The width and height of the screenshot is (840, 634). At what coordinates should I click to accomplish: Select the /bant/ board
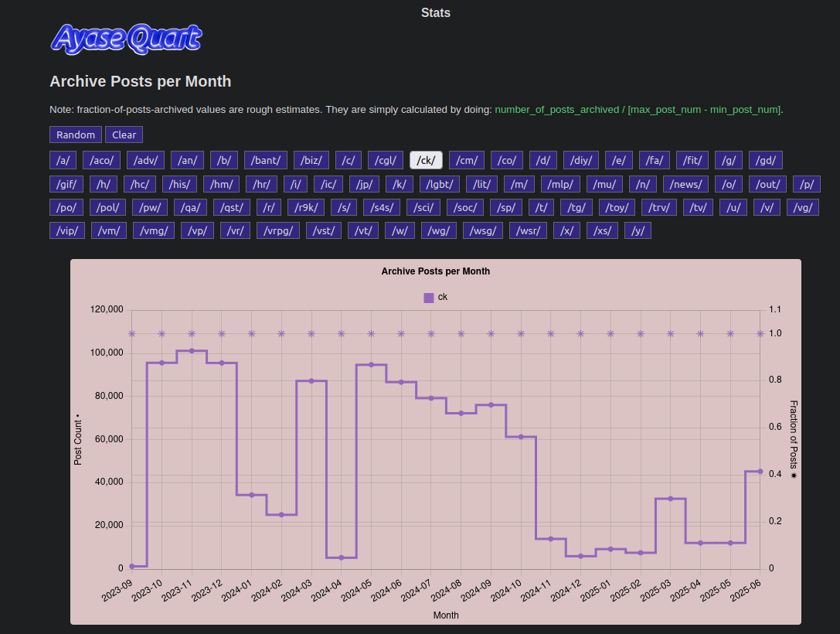[x=266, y=160]
